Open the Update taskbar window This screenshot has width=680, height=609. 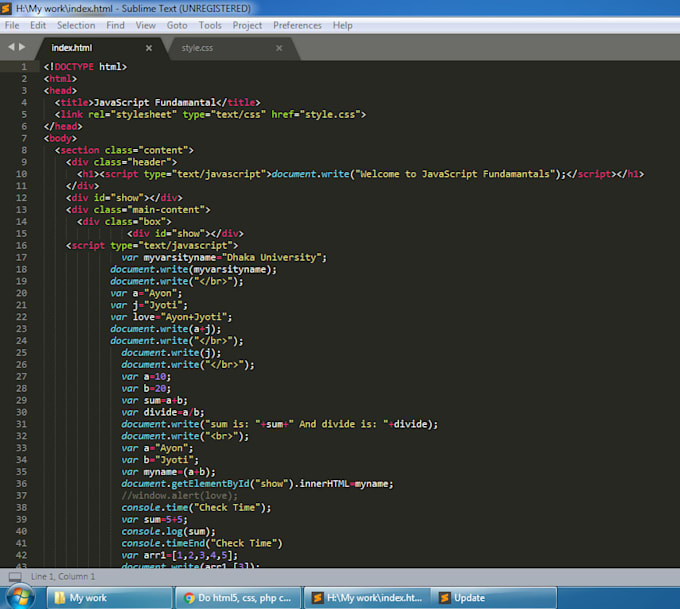(x=494, y=598)
